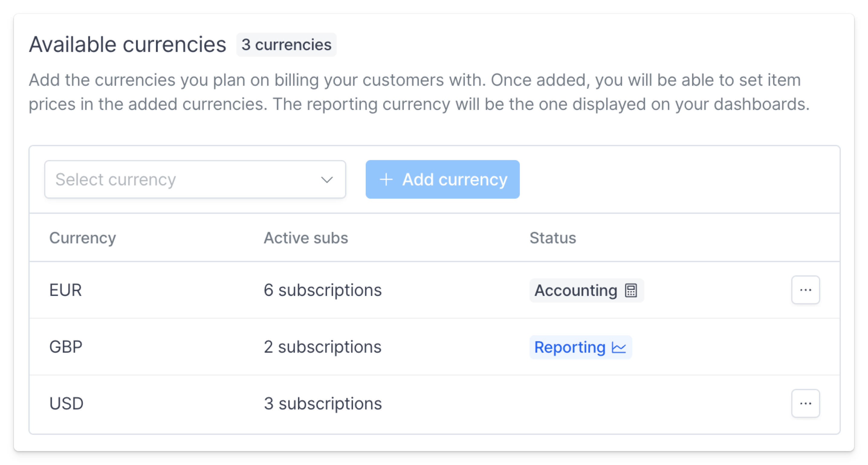Viewport: 868px width, 465px height.
Task: Select the Currency column header
Action: pos(83,238)
